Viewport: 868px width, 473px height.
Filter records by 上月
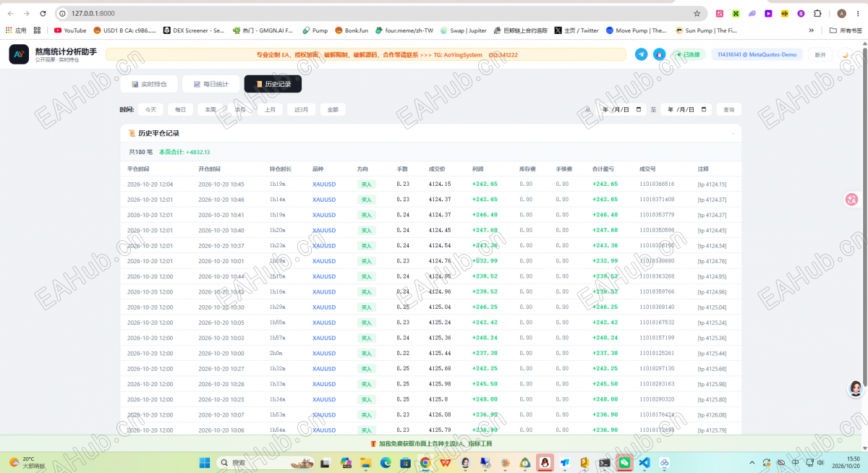click(x=270, y=110)
